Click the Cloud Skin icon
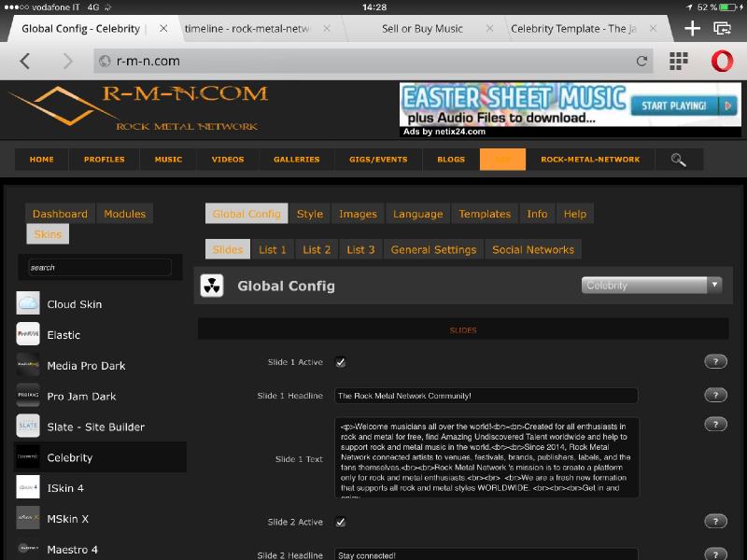The height and width of the screenshot is (560, 747). tap(28, 303)
